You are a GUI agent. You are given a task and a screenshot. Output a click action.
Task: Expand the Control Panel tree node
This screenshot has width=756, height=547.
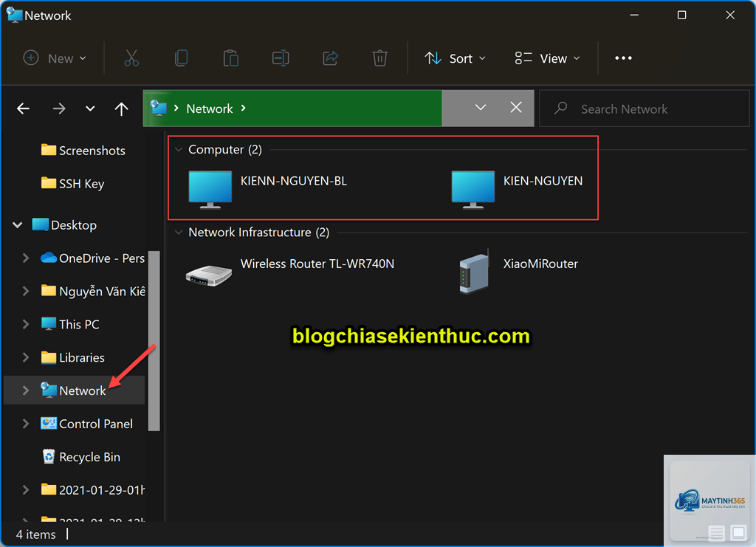(26, 424)
